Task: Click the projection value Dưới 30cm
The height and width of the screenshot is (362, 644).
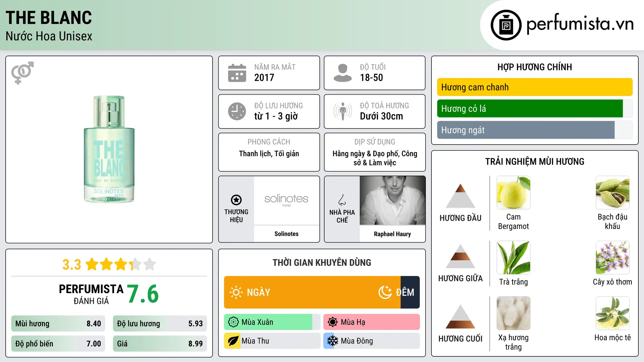Action: click(x=381, y=116)
